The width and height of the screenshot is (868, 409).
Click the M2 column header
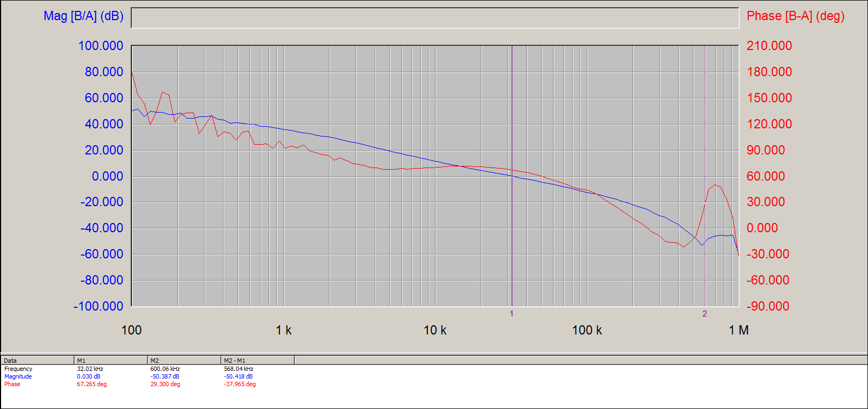(x=184, y=360)
